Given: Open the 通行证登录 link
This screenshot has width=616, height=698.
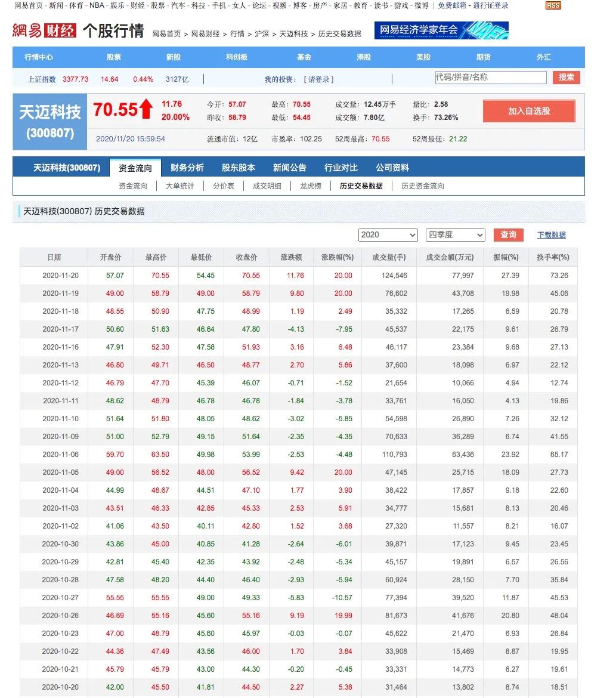Looking at the screenshot, I should 490,5.
